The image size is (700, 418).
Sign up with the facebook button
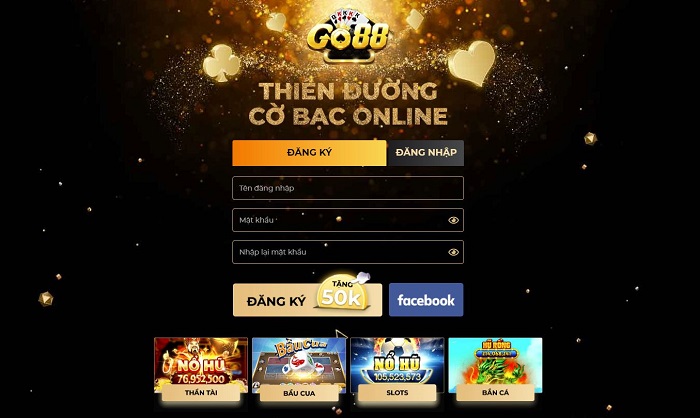pyautogui.click(x=426, y=300)
